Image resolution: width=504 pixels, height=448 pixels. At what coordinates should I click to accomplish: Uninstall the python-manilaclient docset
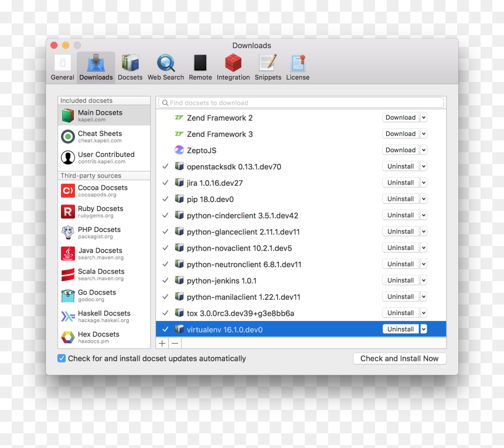click(x=400, y=297)
